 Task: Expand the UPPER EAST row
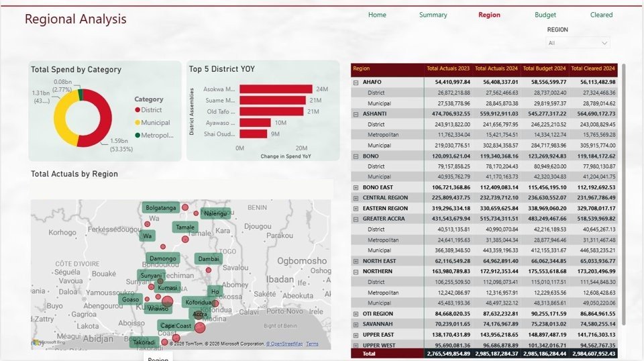coord(356,335)
